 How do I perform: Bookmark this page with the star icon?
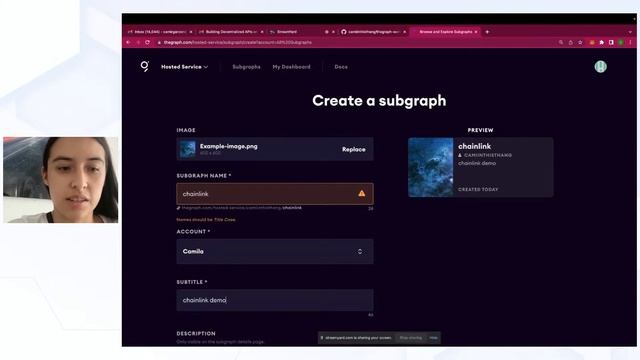pyautogui.click(x=580, y=42)
